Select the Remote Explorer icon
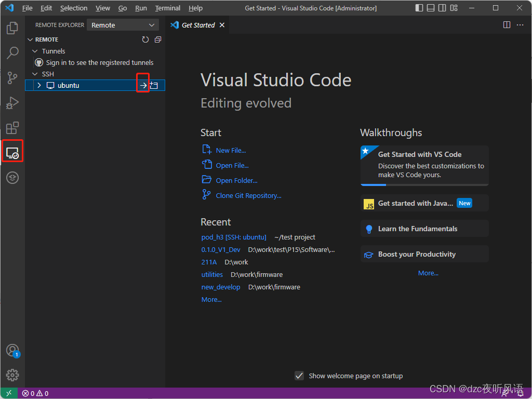532x399 pixels. (x=12, y=151)
